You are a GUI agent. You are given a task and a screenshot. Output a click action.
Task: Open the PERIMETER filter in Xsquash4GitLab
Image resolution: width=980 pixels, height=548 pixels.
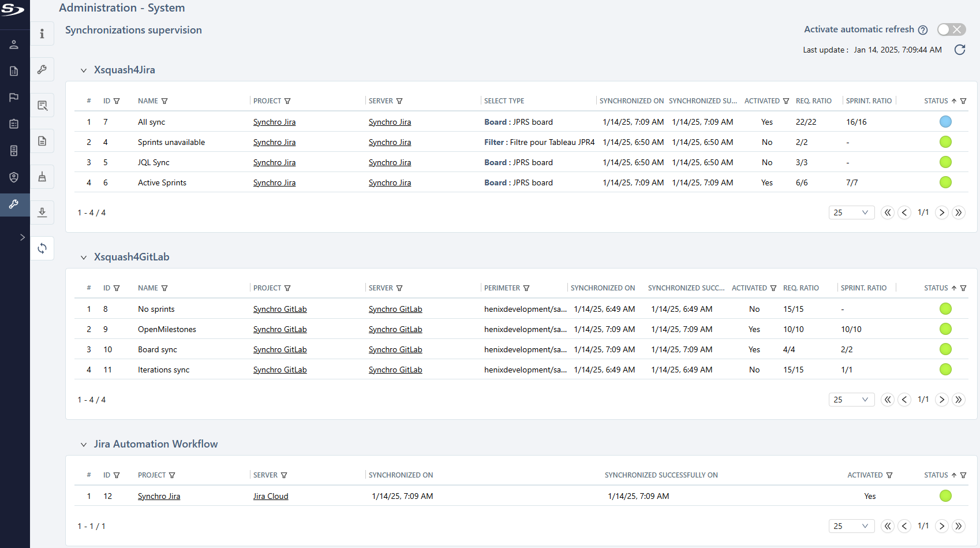click(526, 288)
